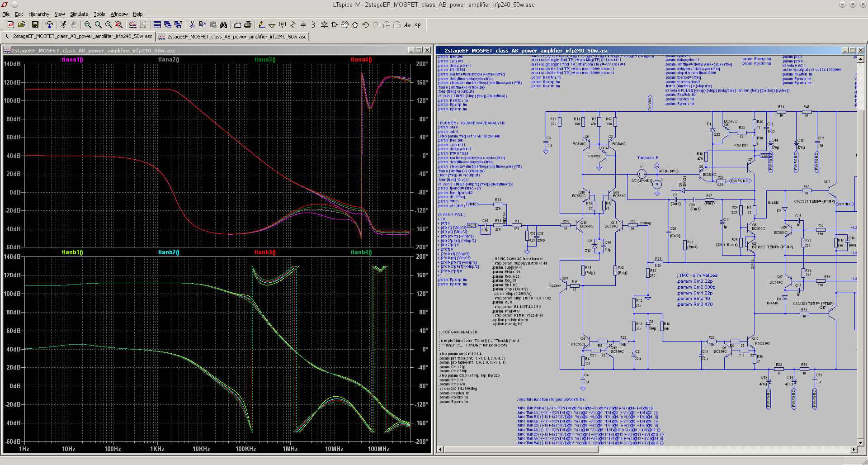Click the Paste clipboard icon
This screenshot has width=868, height=465.
(213, 25)
